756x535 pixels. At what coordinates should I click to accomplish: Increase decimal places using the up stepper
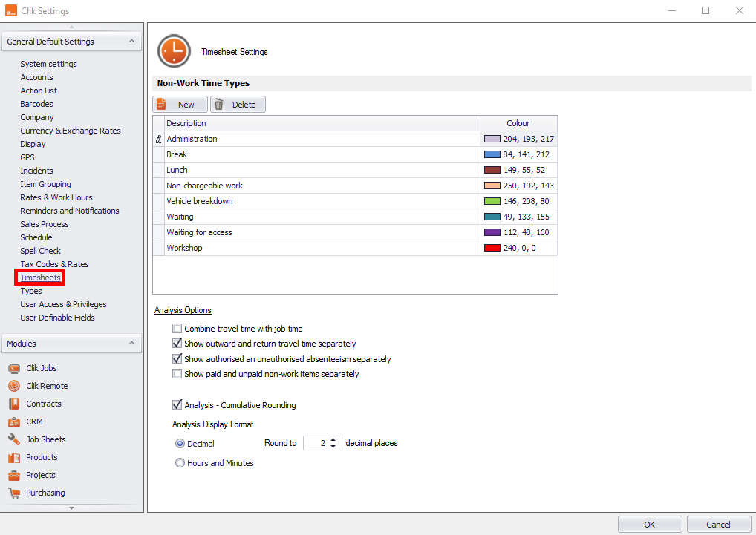[334, 439]
